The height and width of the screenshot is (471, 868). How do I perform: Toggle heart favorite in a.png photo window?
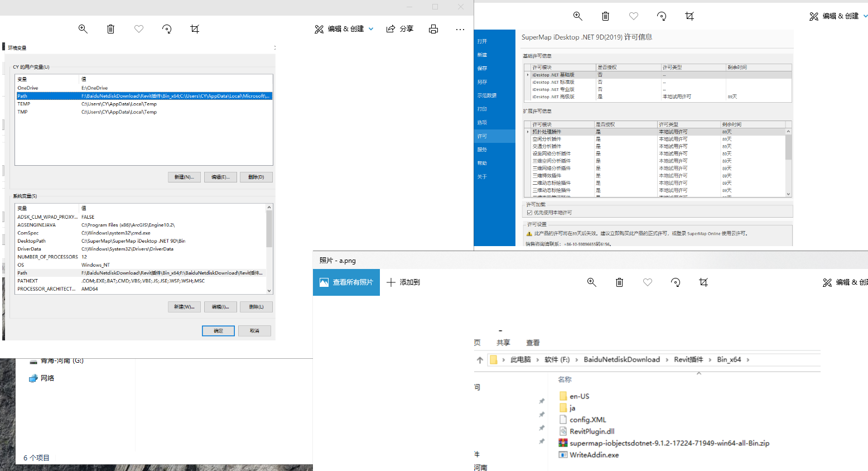coord(648,282)
